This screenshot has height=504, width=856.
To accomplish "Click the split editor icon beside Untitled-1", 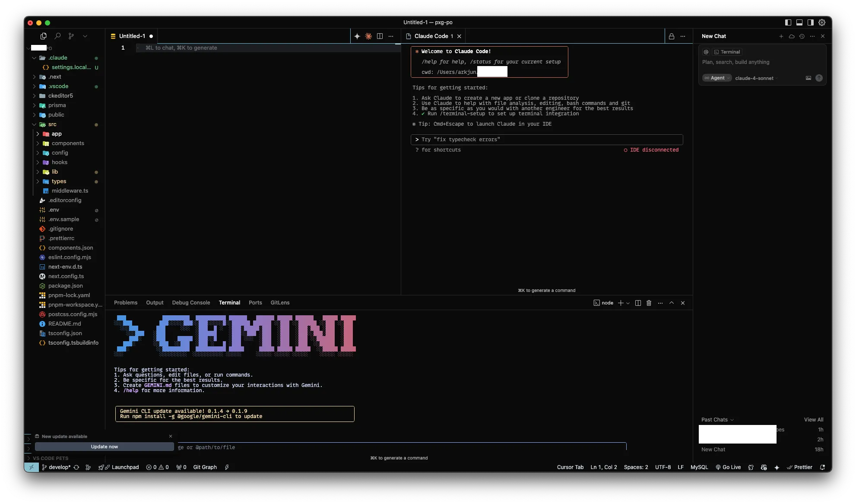I will (x=380, y=36).
